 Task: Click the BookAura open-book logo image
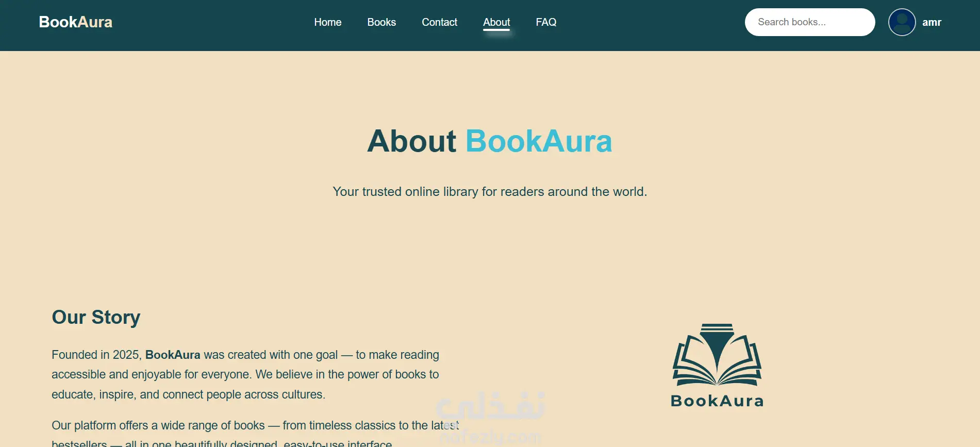[x=717, y=366]
